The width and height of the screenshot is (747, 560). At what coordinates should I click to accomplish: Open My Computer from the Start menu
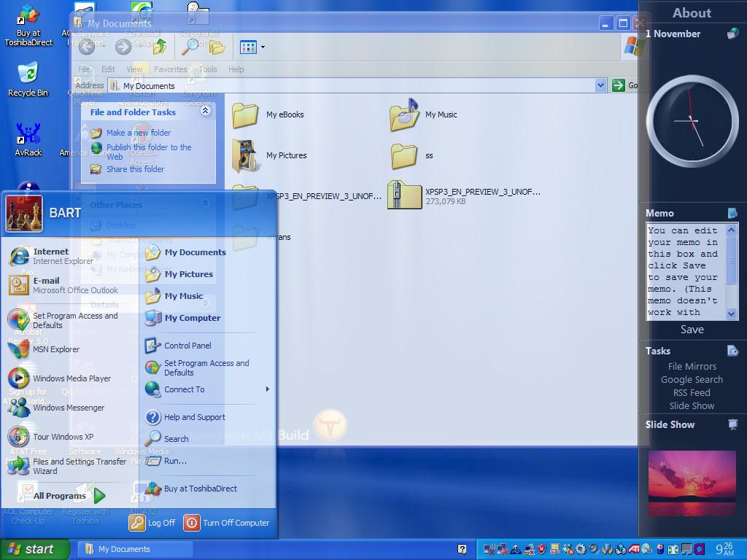coord(183,318)
